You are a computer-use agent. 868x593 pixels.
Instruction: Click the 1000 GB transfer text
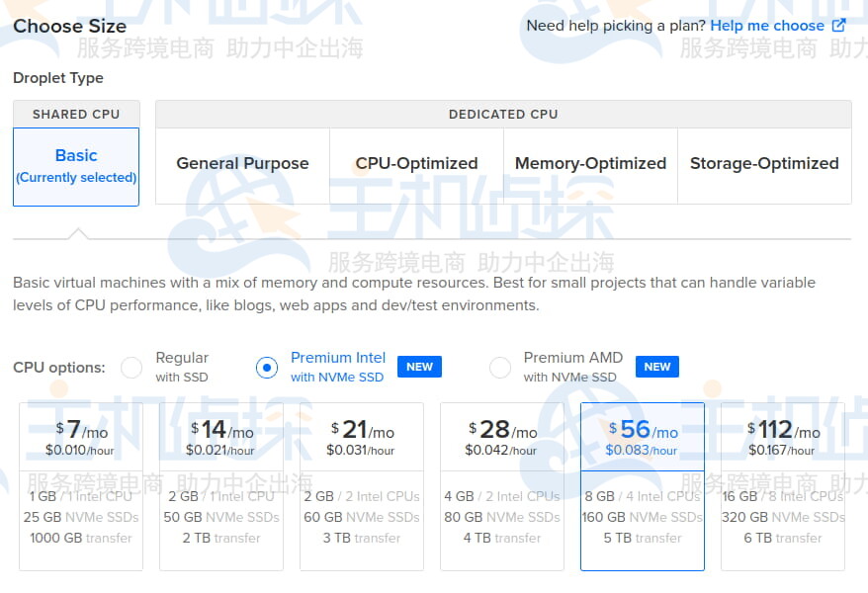81,538
